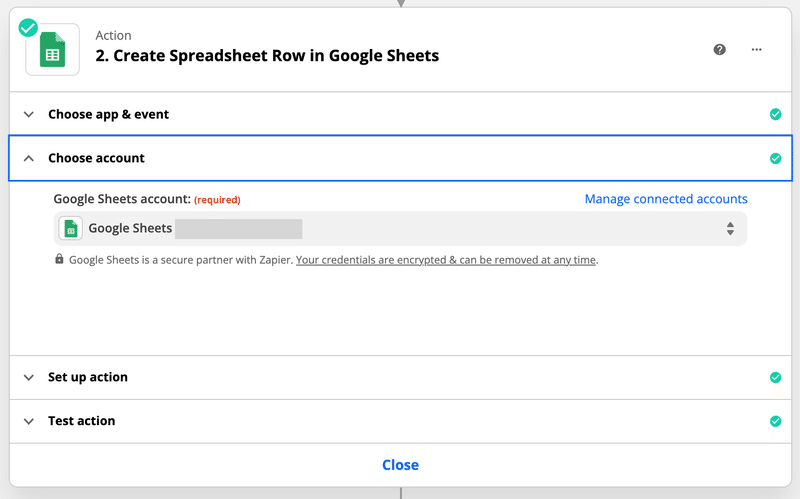Click the Choose account heading text
This screenshot has width=800, height=499.
[x=96, y=158]
